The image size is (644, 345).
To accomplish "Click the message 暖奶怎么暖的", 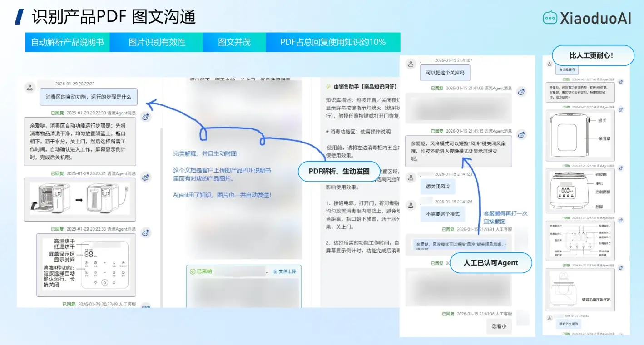I will (x=568, y=324).
